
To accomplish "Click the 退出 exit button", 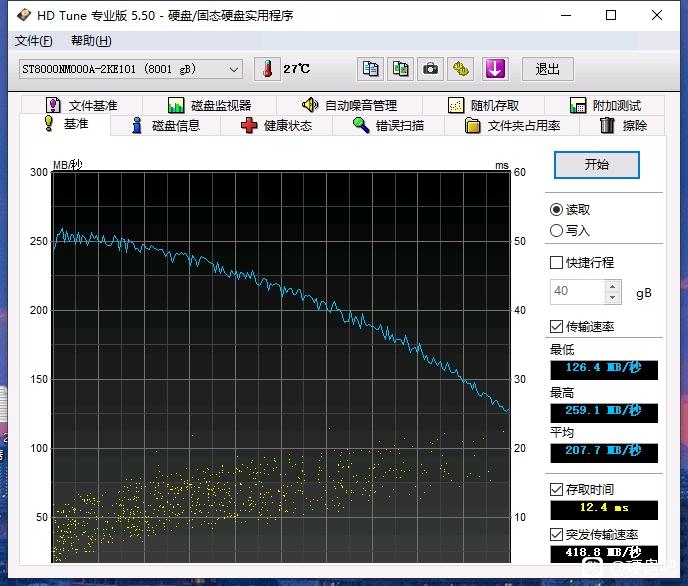I will tap(548, 69).
